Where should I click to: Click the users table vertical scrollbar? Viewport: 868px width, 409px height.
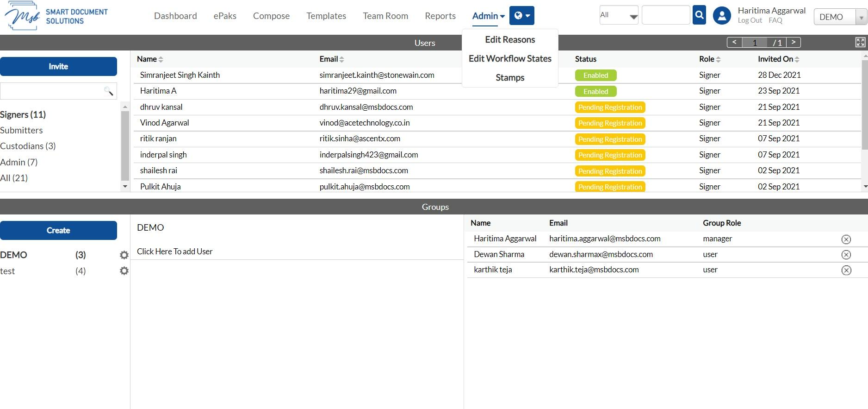865,104
